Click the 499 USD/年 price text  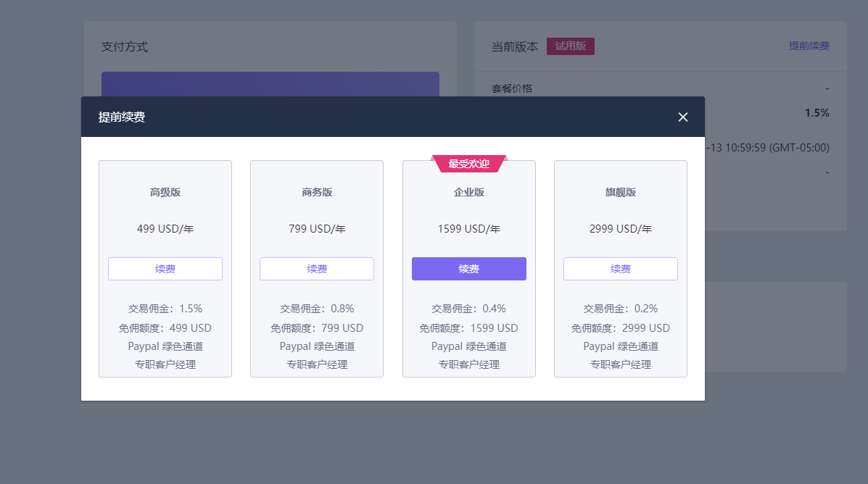(165, 229)
